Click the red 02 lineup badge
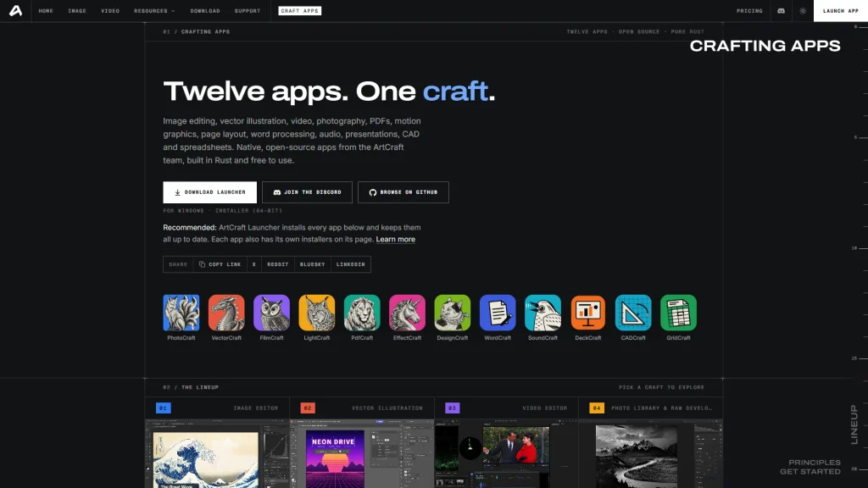The height and width of the screenshot is (488, 868). [x=308, y=408]
